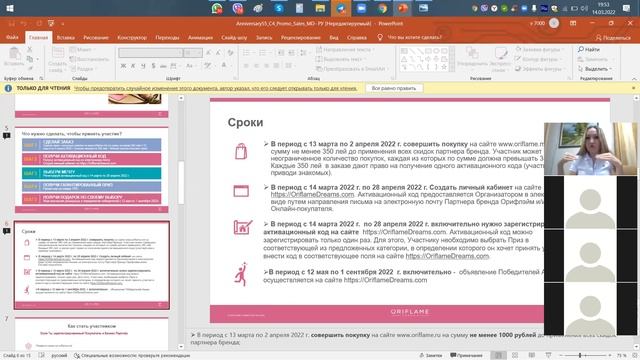640x360 pixels.
Task: Click the slide panel scrollbar down arrow
Action: point(181,347)
